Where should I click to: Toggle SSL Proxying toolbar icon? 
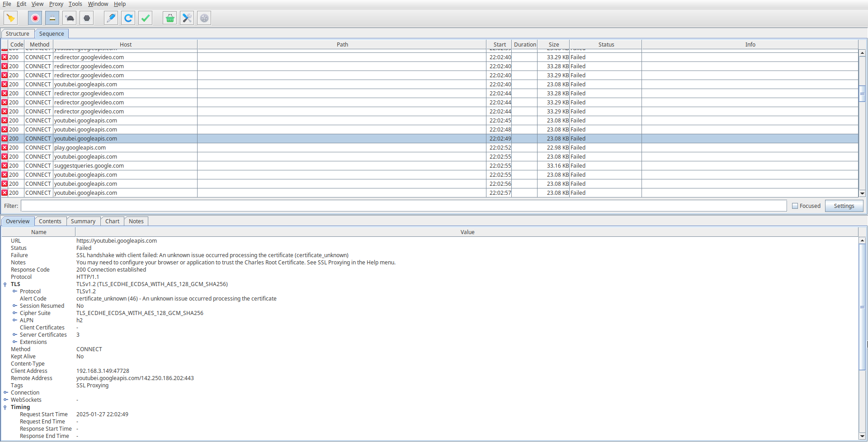coord(52,18)
